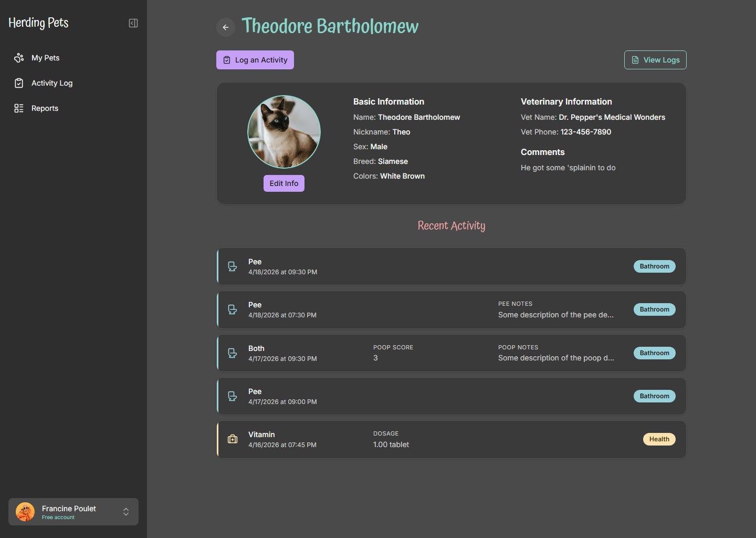Click date 4/17/2026 at 09:30 PM

pyautogui.click(x=282, y=359)
